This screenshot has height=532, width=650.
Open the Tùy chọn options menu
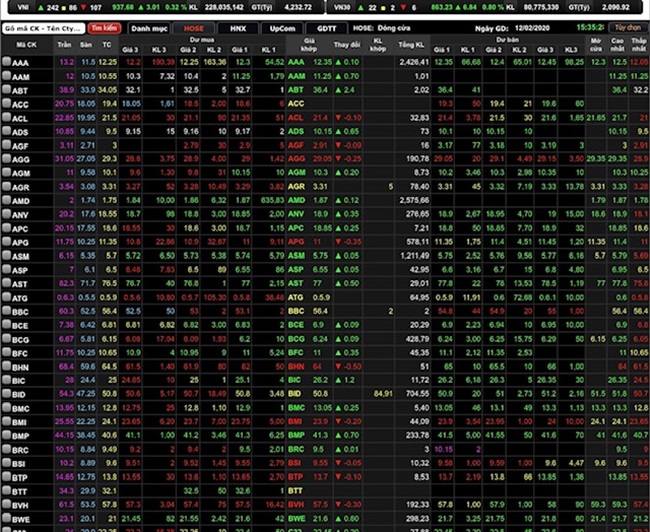tap(627, 29)
